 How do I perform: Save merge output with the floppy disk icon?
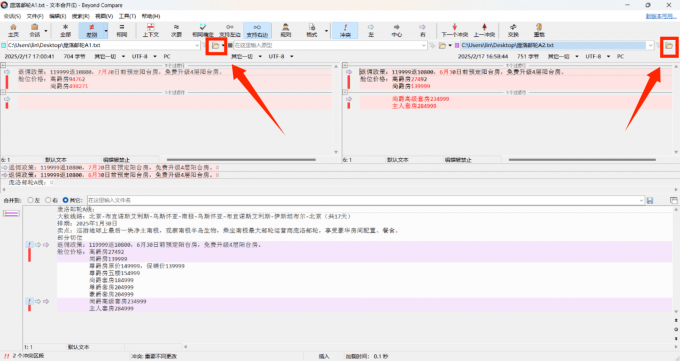pos(650,200)
